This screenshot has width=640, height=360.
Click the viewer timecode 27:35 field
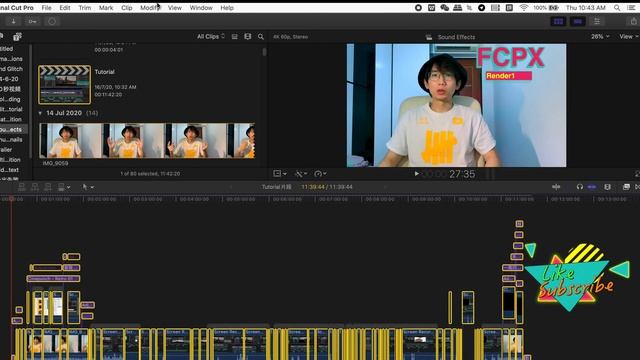tap(462, 174)
